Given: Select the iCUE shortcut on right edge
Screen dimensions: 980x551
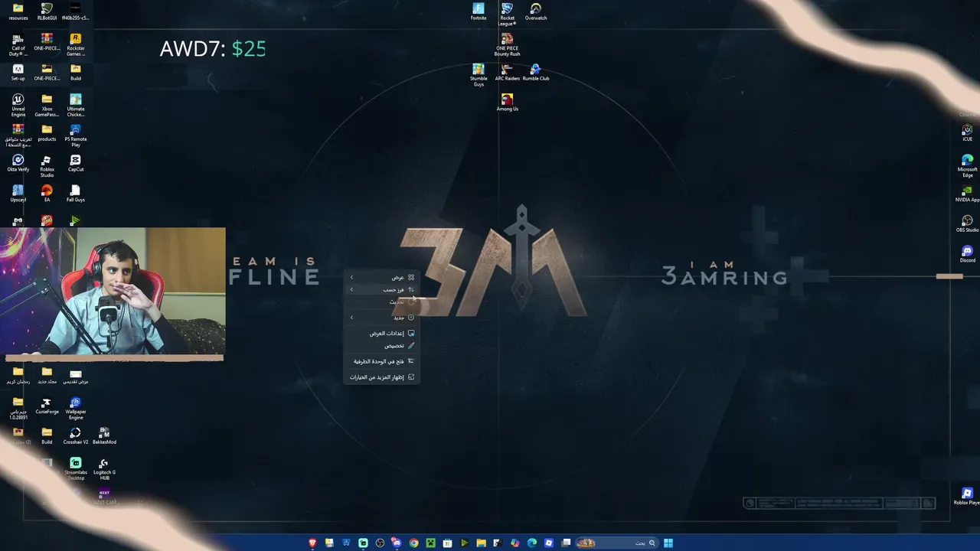Looking at the screenshot, I should [x=967, y=133].
